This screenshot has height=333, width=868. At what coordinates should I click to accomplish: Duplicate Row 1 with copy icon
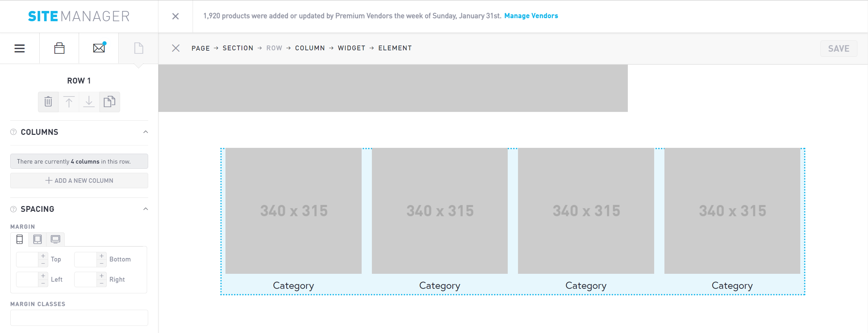tap(109, 102)
